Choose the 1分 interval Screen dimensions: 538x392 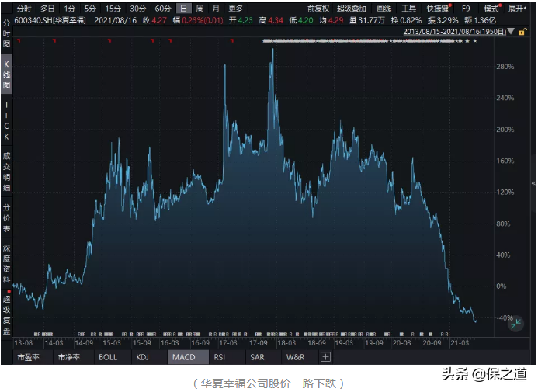coord(69,9)
